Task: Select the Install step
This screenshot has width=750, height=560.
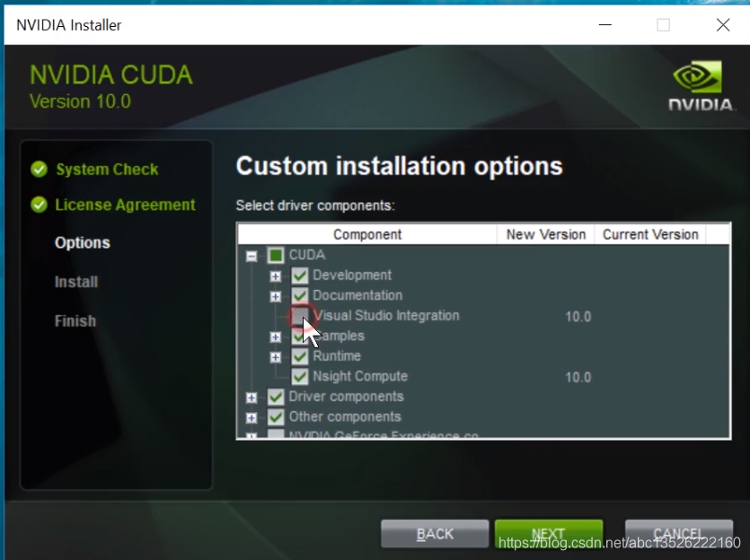Action: 76,282
